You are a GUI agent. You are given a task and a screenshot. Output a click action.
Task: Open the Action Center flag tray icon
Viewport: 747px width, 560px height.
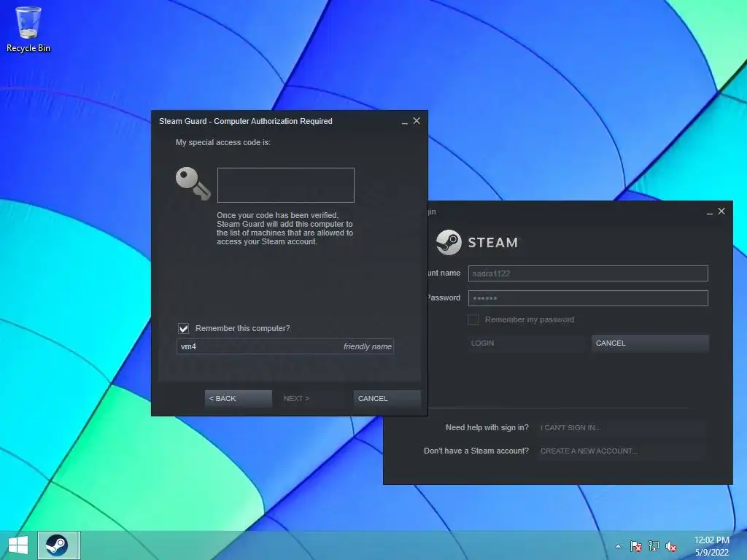tap(635, 546)
